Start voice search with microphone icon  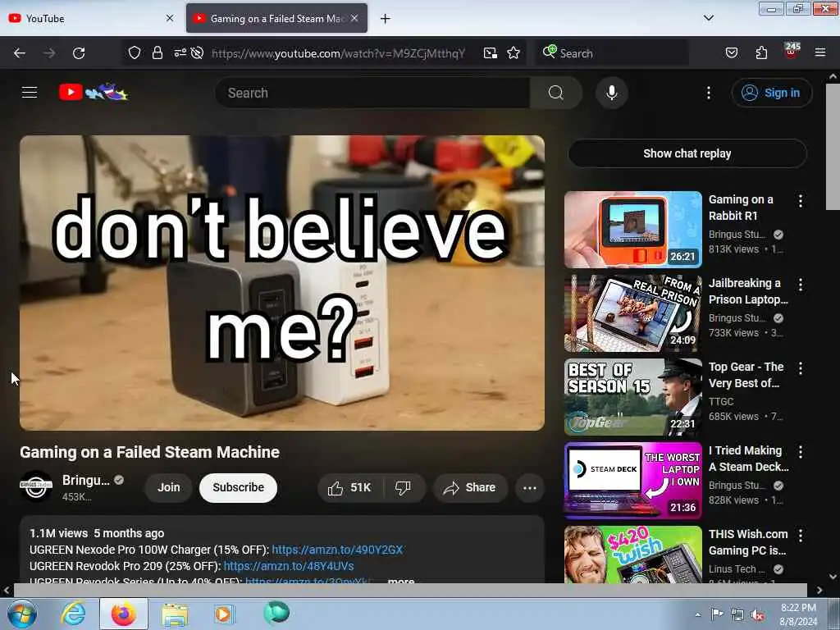pyautogui.click(x=612, y=93)
